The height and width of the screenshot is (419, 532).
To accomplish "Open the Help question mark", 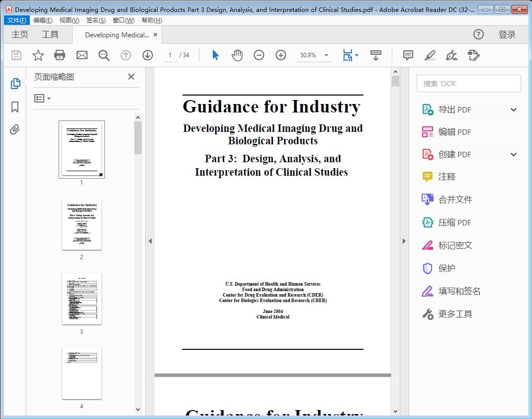I will (x=478, y=34).
